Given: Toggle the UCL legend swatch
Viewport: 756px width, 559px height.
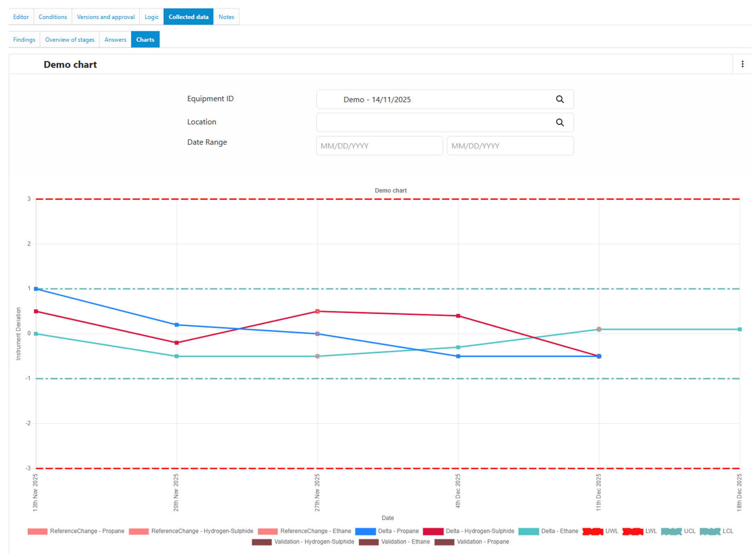Looking at the screenshot, I should click(671, 532).
